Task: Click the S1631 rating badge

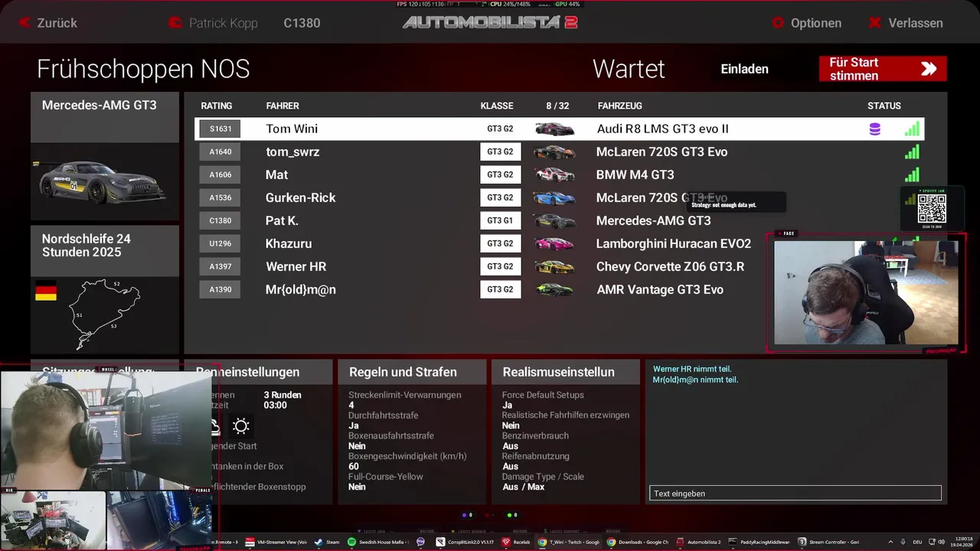Action: point(220,129)
